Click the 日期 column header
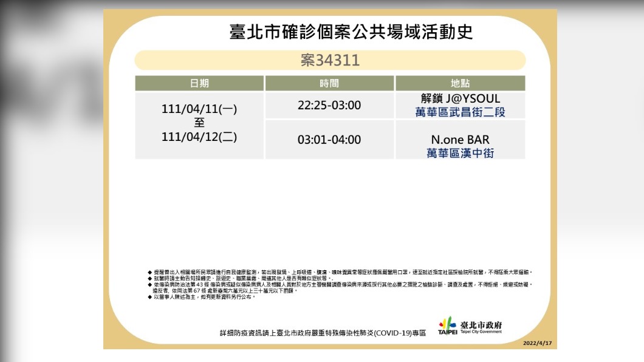Screen dimensions: 644x362 point(199,83)
